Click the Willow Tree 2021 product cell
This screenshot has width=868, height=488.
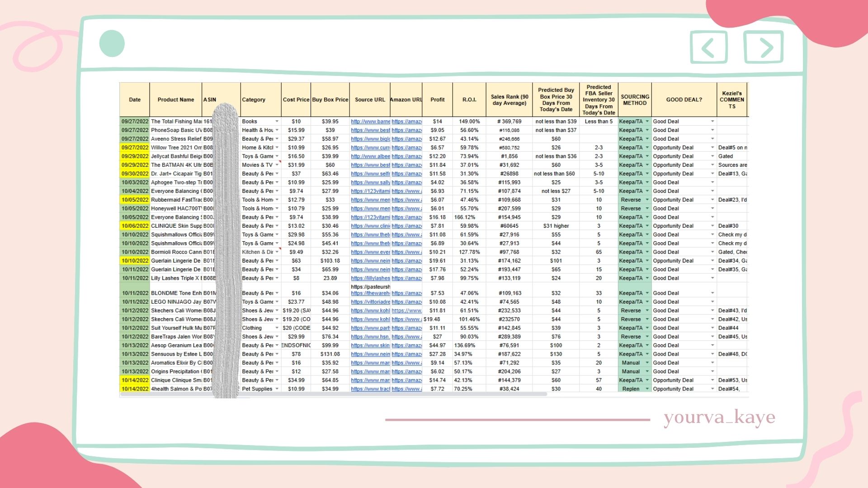[176, 148]
